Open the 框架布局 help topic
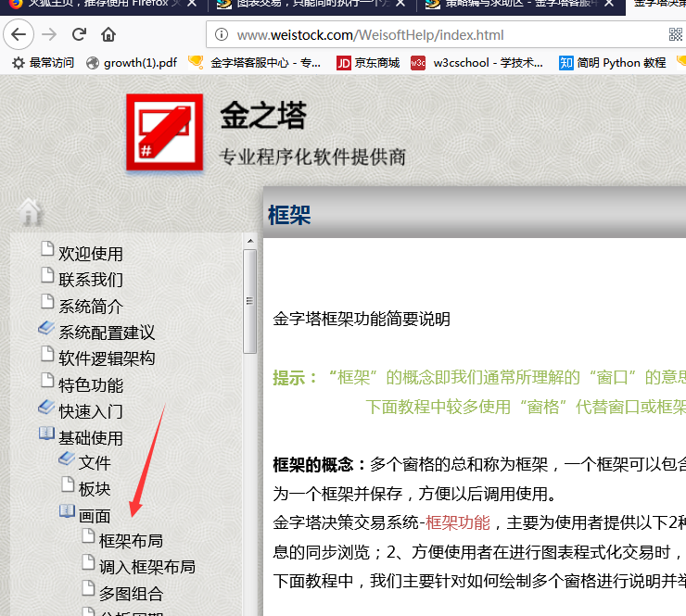 [131, 541]
